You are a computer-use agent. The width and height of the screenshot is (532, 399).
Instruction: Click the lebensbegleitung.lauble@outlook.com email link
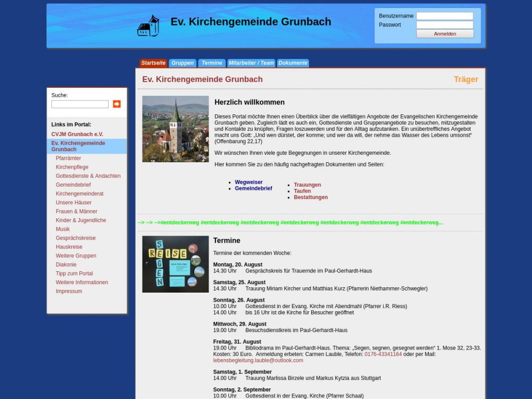tap(258, 360)
